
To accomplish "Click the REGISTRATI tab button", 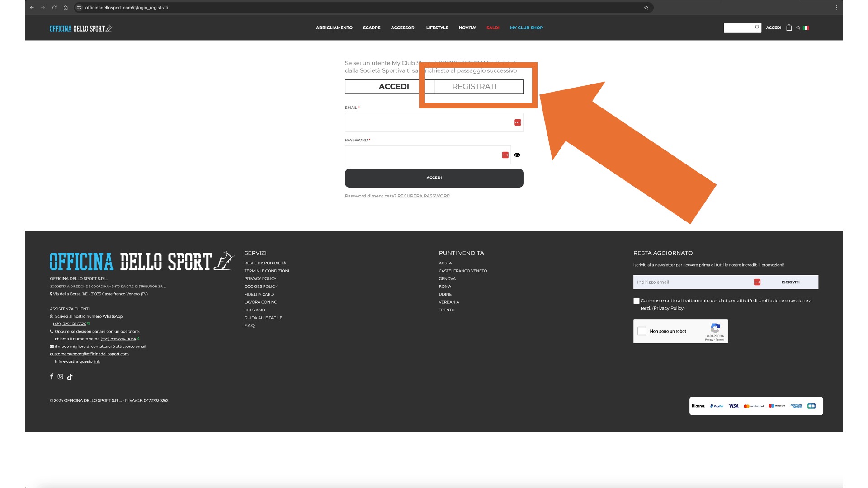I will [x=474, y=86].
